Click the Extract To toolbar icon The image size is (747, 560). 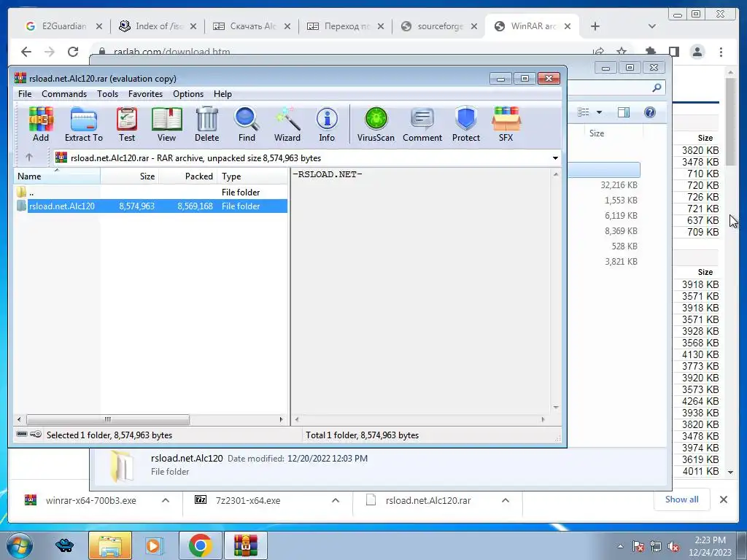pyautogui.click(x=84, y=124)
